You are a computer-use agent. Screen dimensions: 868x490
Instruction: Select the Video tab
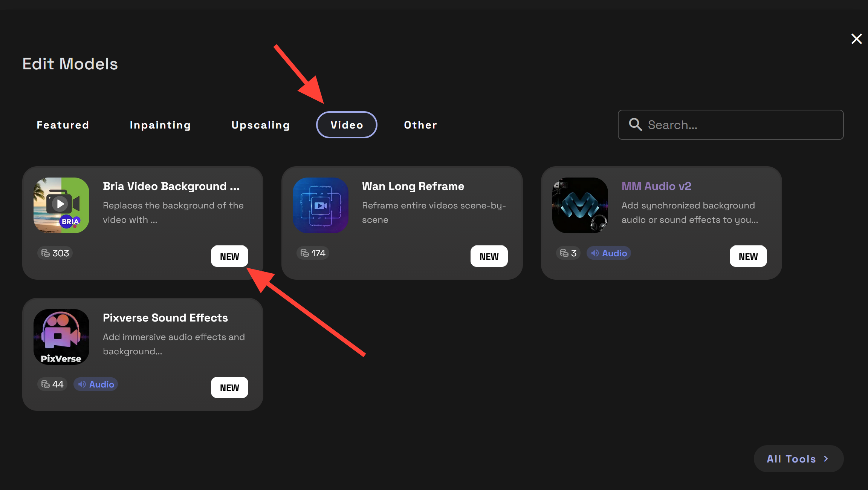click(347, 125)
